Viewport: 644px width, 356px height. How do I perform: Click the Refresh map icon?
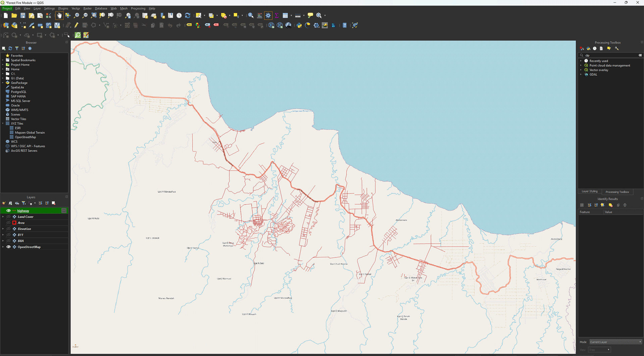click(187, 15)
